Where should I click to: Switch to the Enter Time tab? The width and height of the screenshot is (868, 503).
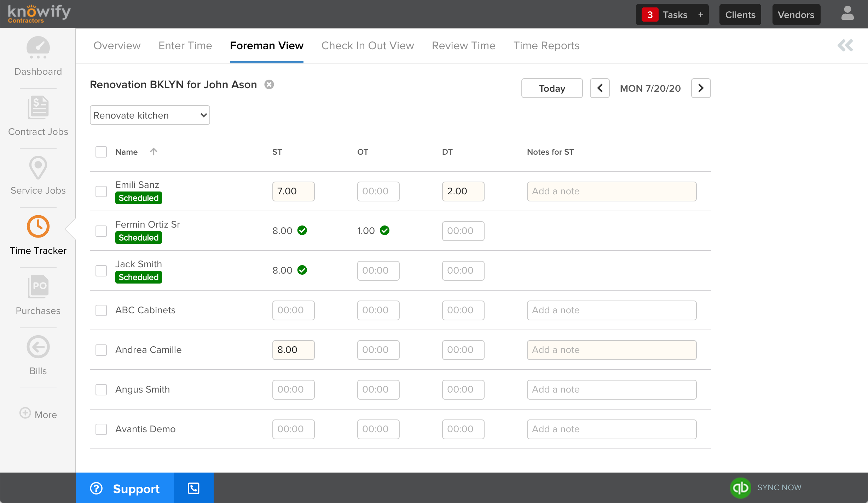click(x=185, y=45)
